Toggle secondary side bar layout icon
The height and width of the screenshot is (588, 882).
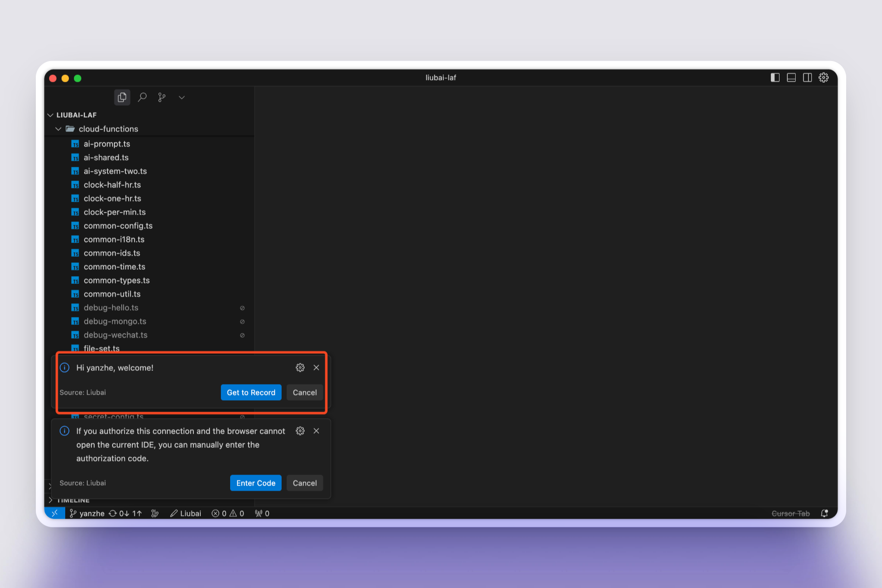click(x=807, y=78)
